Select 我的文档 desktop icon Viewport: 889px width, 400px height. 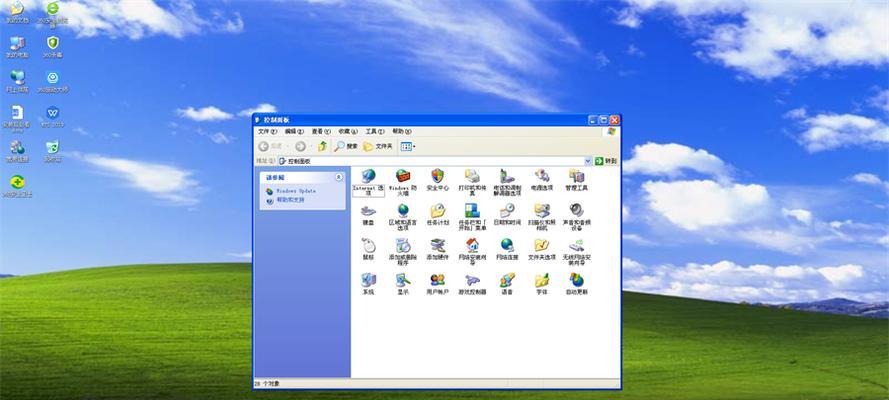pyautogui.click(x=17, y=13)
